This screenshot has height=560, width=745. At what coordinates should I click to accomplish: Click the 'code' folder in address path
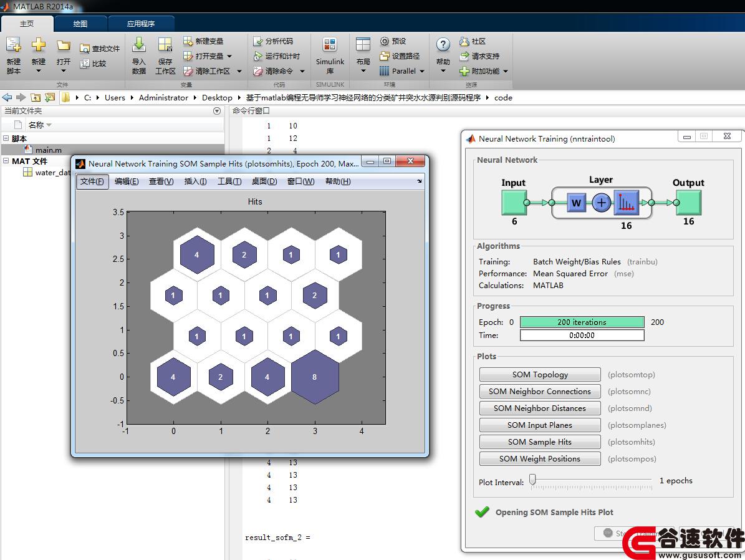(503, 97)
